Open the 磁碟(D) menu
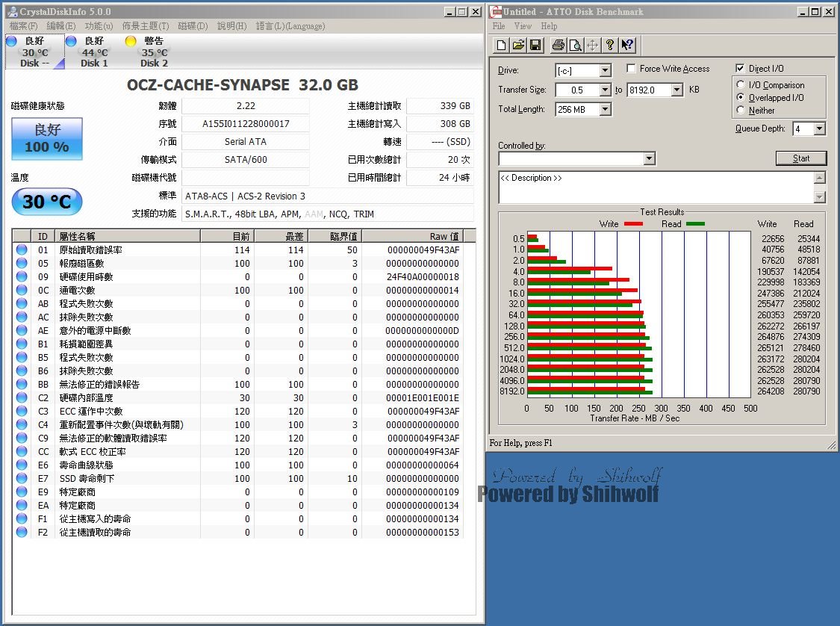The width and height of the screenshot is (840, 626). 193,25
